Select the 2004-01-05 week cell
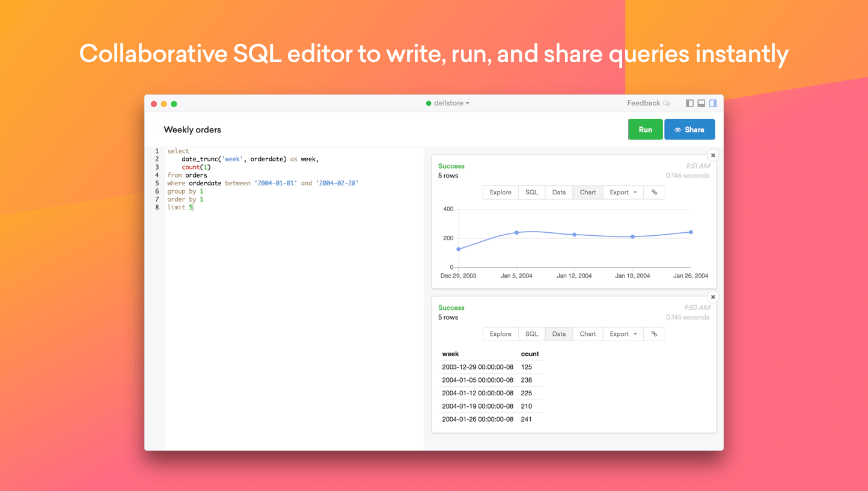This screenshot has height=491, width=868. coord(477,380)
